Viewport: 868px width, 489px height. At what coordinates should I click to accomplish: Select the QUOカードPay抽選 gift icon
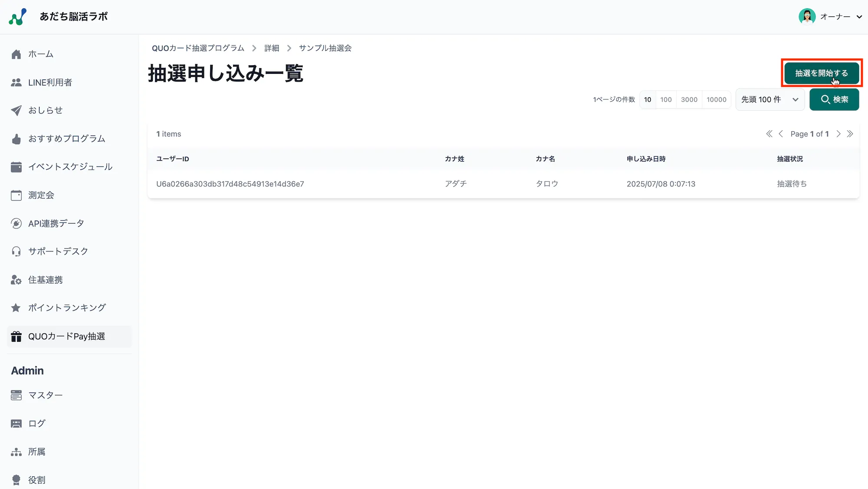coord(16,336)
